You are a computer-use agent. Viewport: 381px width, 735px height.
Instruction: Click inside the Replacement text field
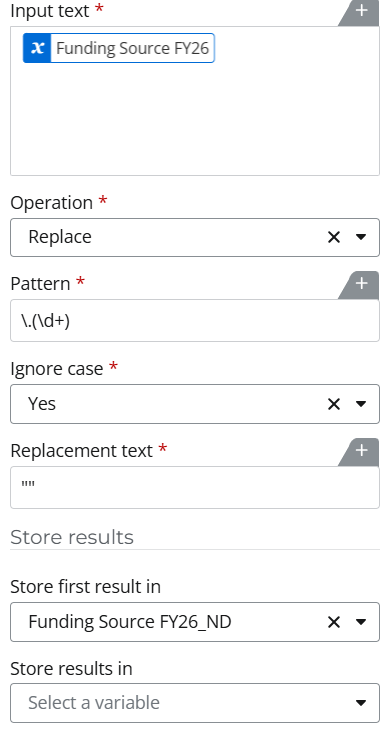tap(195, 488)
